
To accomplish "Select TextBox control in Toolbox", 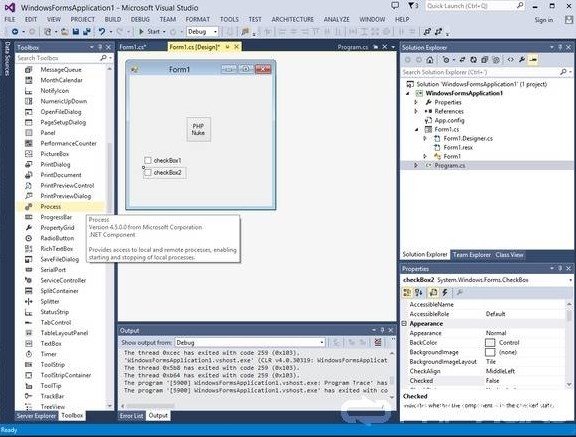I will tap(51, 344).
